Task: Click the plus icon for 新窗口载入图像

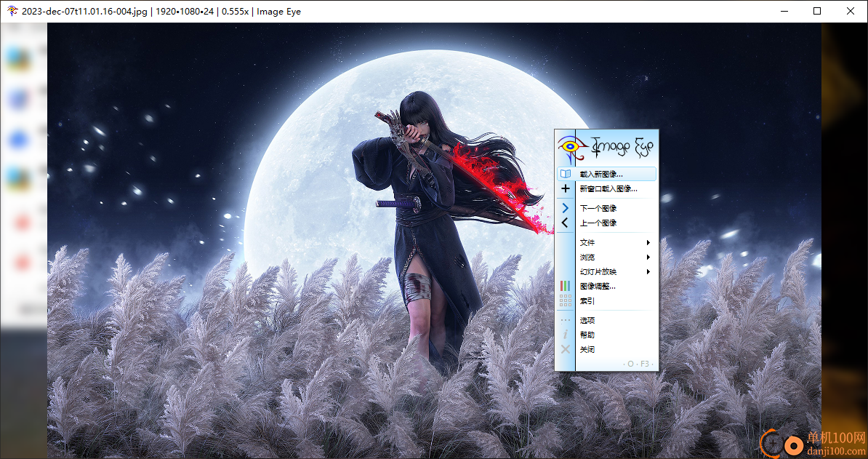Action: (x=565, y=189)
